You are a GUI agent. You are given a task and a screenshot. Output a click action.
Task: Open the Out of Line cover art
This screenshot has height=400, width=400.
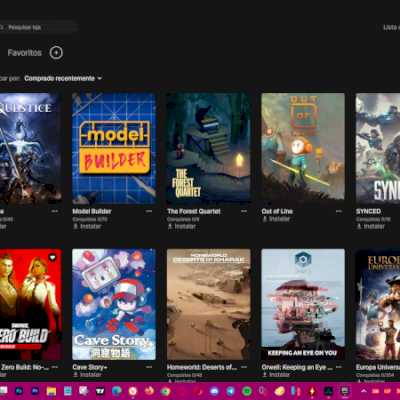coord(303,149)
